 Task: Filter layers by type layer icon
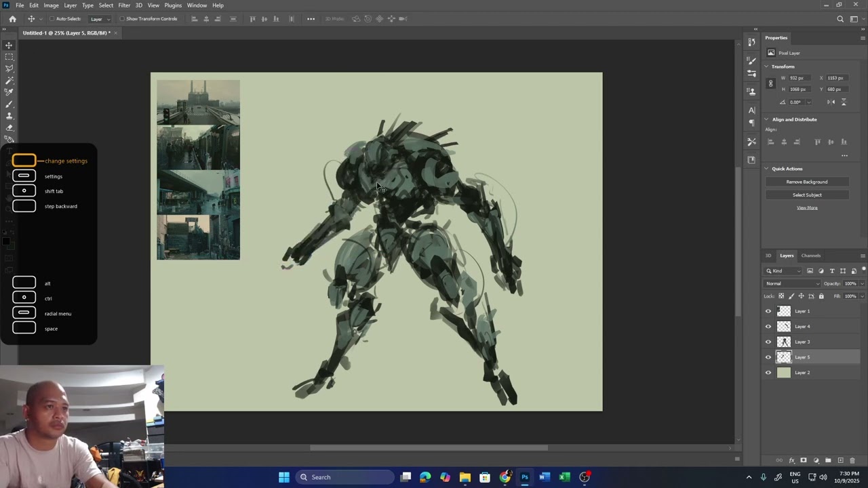(832, 271)
